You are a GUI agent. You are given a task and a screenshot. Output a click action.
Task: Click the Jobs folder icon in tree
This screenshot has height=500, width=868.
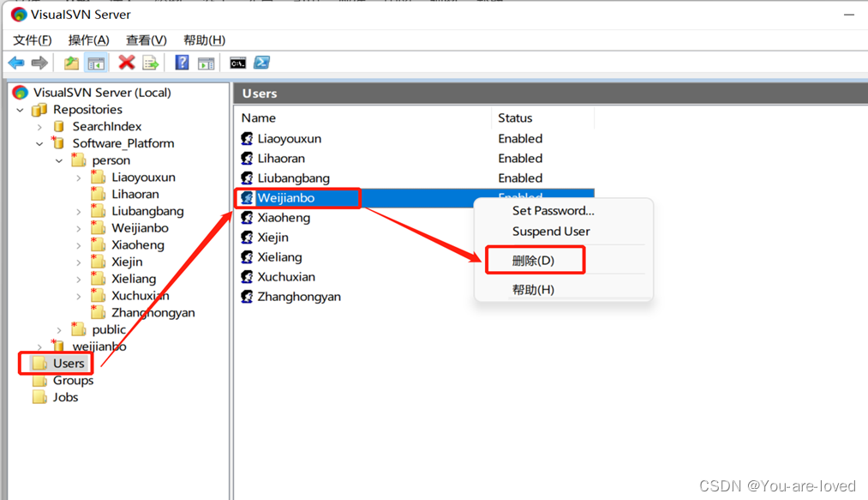coord(39,397)
